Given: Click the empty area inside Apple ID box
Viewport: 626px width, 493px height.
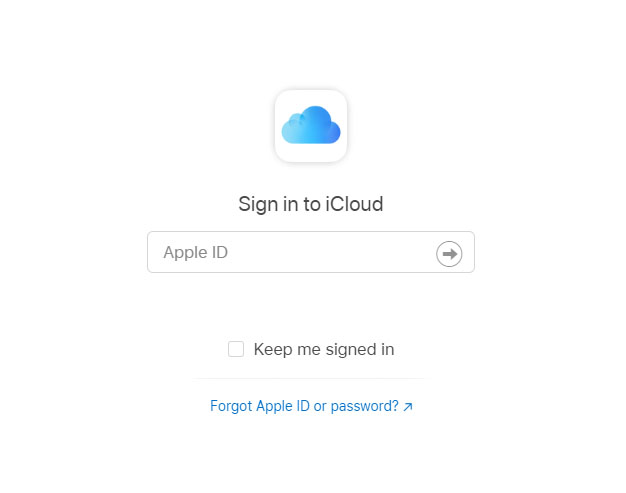Looking at the screenshot, I should pos(331,252).
